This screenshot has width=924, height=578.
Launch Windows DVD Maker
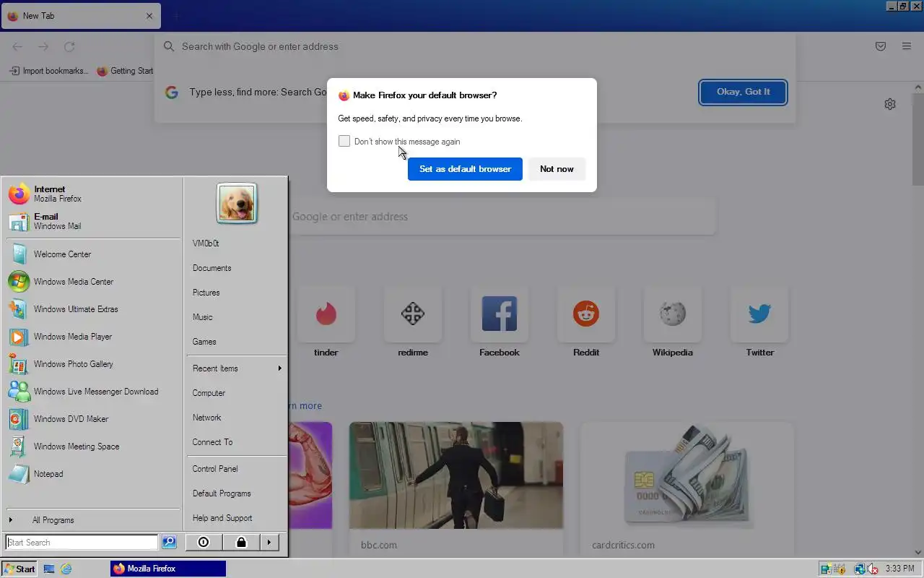click(92, 419)
